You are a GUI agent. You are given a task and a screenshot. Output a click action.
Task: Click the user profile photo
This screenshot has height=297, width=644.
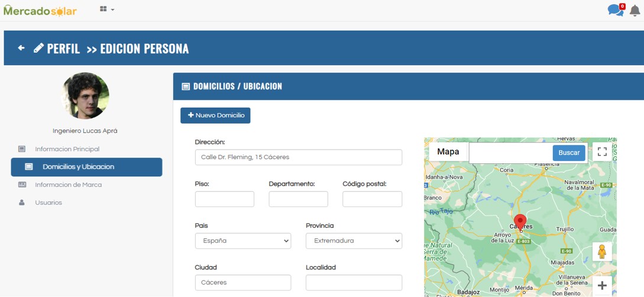(85, 96)
